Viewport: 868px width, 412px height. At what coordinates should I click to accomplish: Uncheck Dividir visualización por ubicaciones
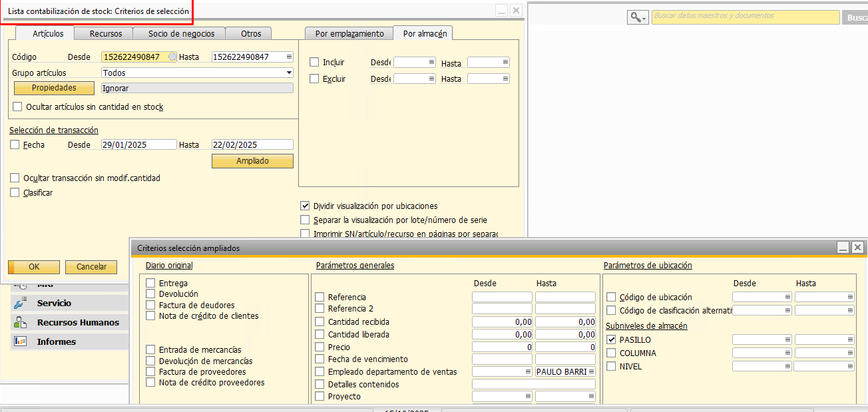305,206
